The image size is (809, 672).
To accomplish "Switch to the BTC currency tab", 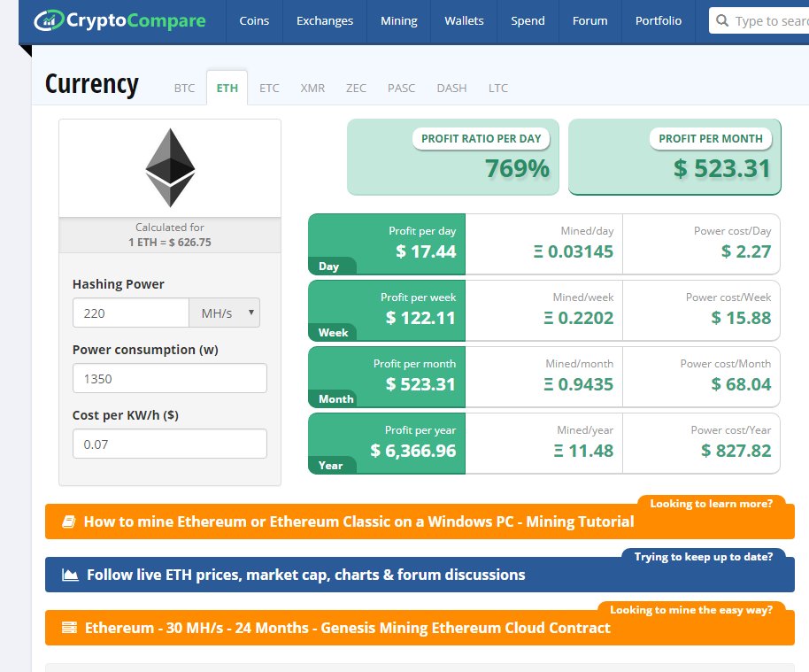I will (x=184, y=89).
